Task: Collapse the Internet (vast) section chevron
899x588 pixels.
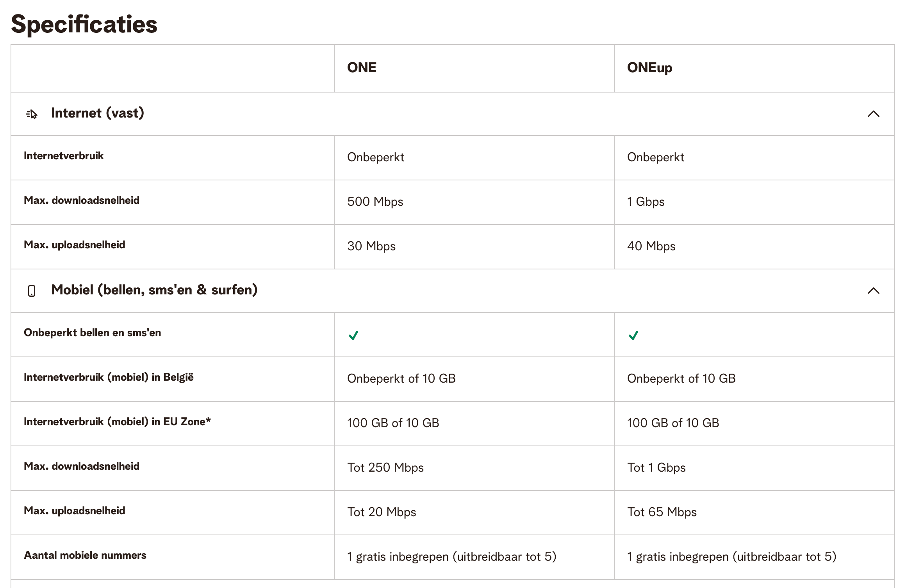Action: pyautogui.click(x=874, y=114)
